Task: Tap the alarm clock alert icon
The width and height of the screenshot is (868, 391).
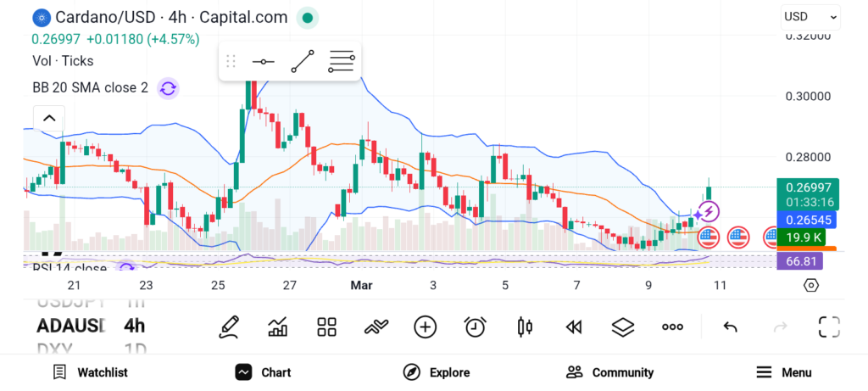Action: (475, 327)
